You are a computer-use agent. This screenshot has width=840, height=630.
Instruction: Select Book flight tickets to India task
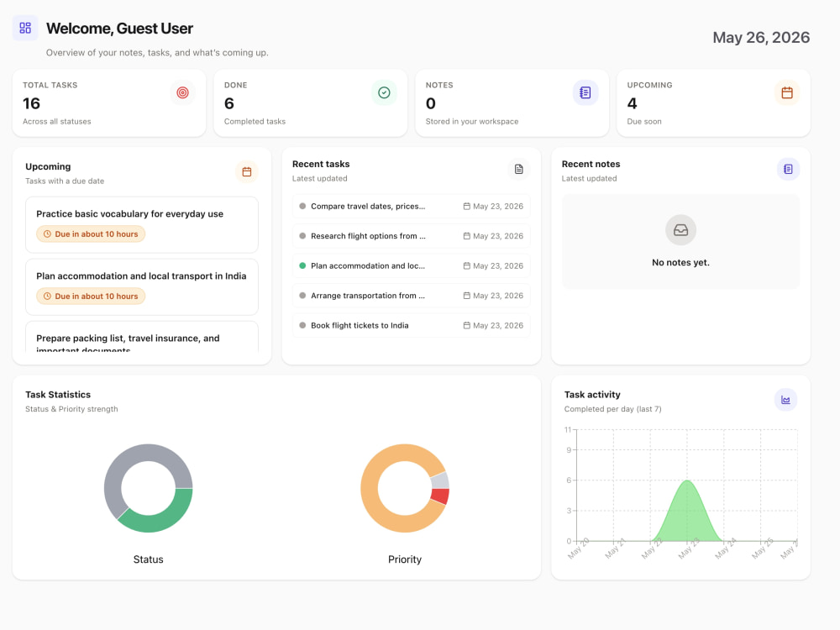pos(412,326)
